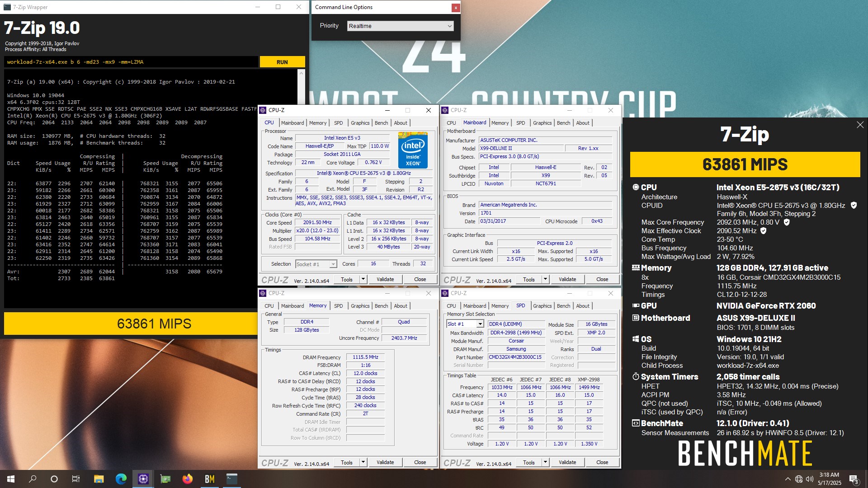The image size is (868, 488).
Task: Launch Firefox from taskbar
Action: click(188, 479)
